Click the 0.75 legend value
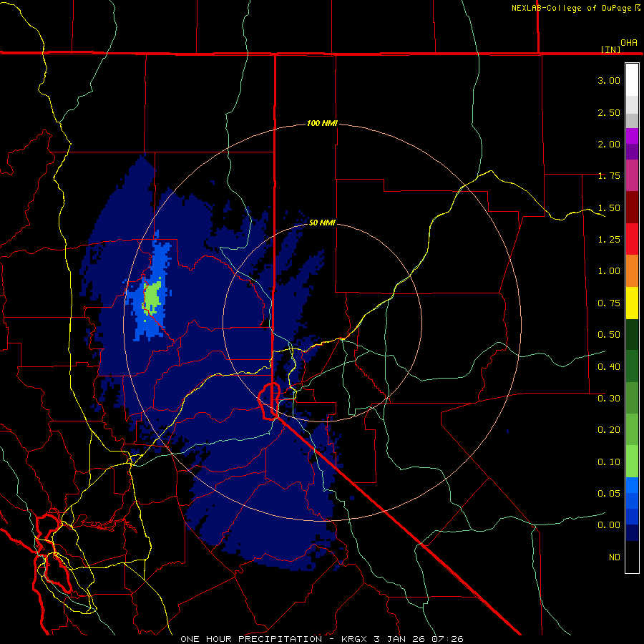 point(609,303)
